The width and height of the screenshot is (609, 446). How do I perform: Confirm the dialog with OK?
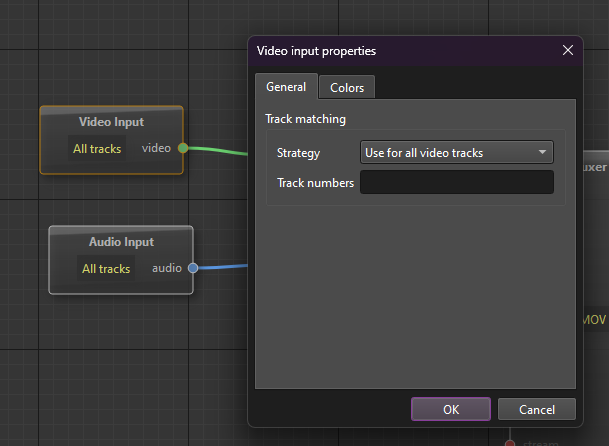[x=451, y=409]
